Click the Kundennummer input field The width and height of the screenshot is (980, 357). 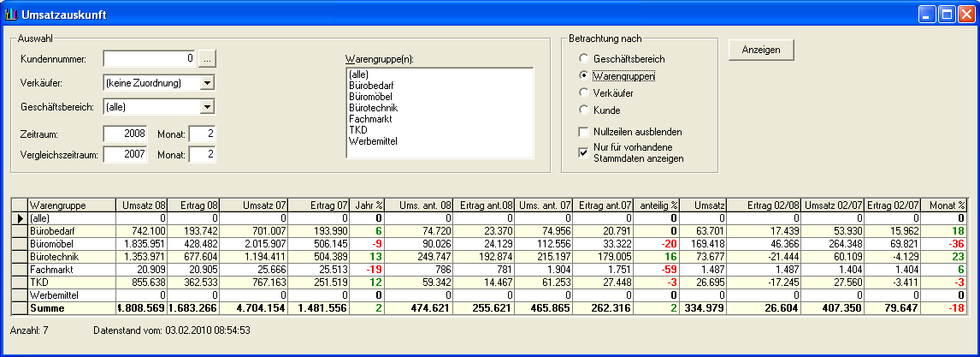pyautogui.click(x=149, y=59)
